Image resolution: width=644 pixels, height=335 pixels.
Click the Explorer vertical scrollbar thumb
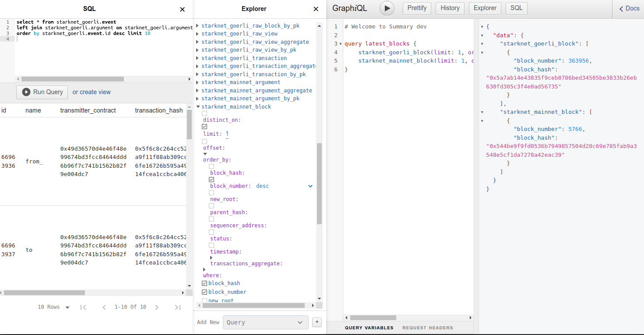319,184
